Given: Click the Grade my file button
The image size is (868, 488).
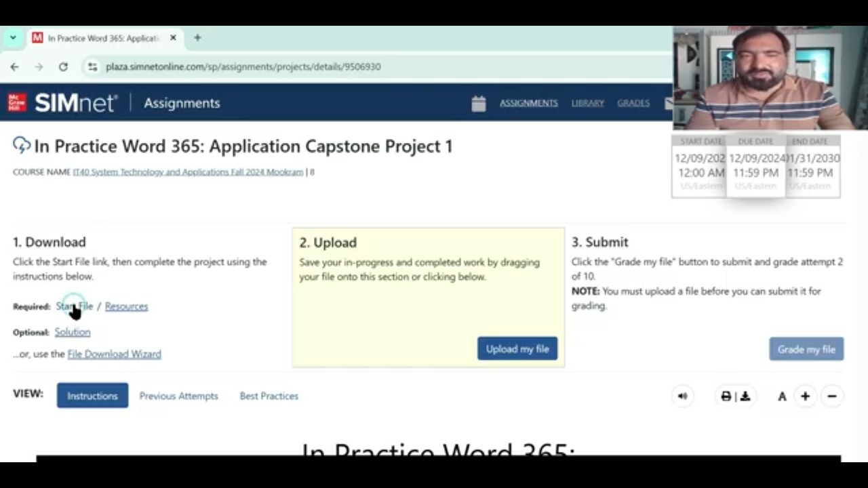Looking at the screenshot, I should [806, 349].
